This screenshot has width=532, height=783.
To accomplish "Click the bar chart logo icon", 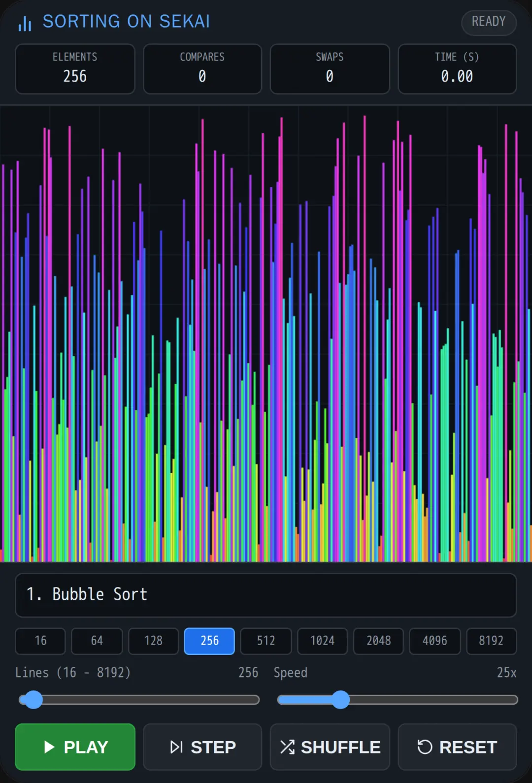I will point(25,23).
